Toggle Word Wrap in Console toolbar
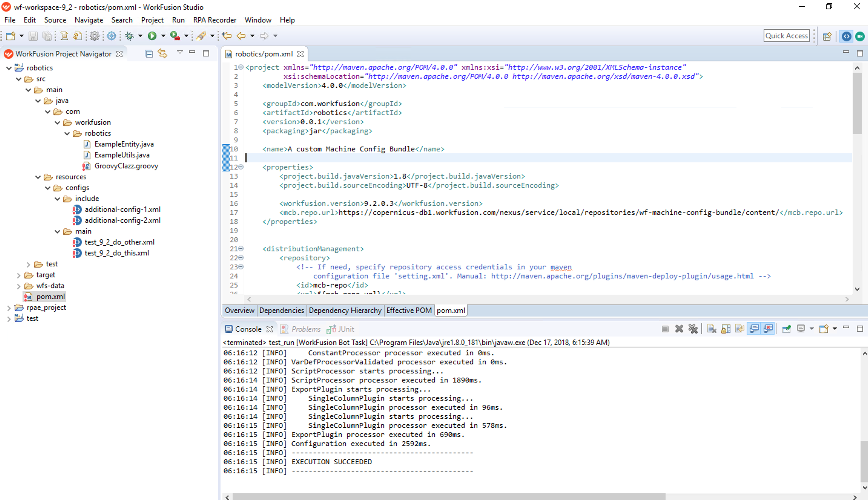The height and width of the screenshot is (500, 868). 740,329
